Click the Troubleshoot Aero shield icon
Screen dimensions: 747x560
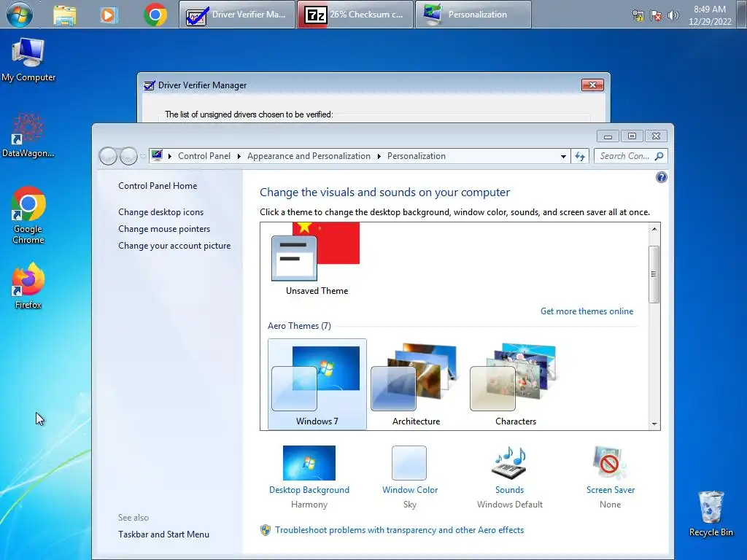pyautogui.click(x=266, y=530)
